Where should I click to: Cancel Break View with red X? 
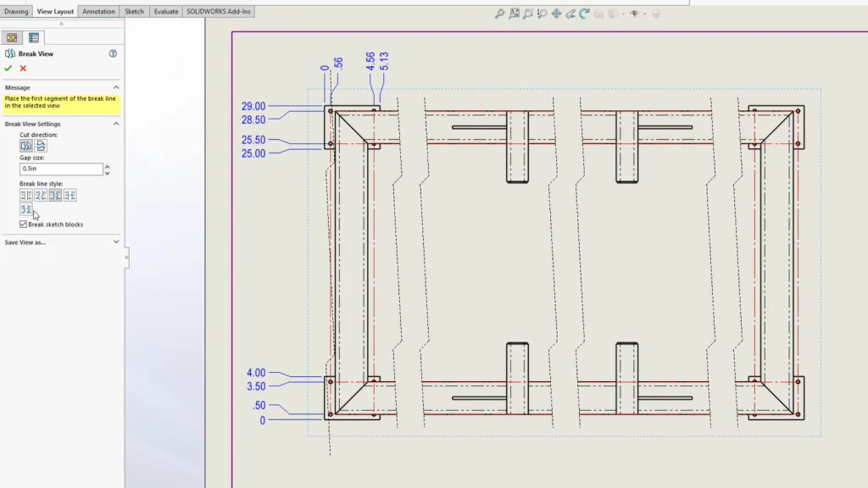tap(23, 69)
